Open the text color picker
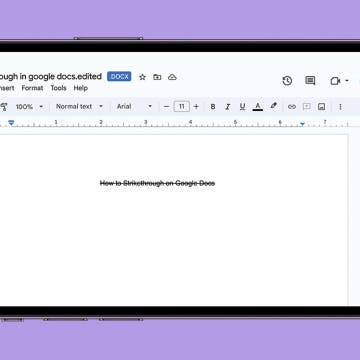The image size is (360, 360). tap(257, 107)
